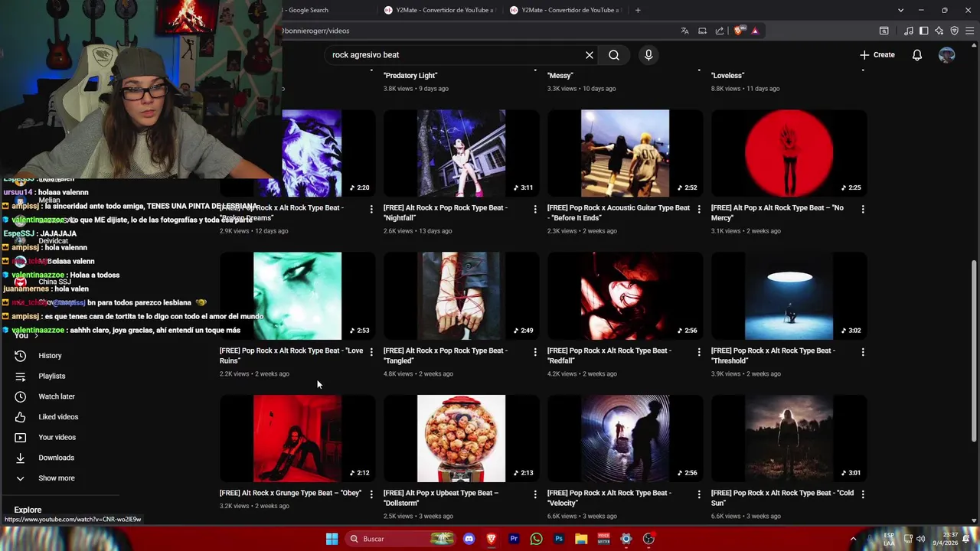Open the Nightfall video thumbnail
980x551 pixels.
[461, 153]
